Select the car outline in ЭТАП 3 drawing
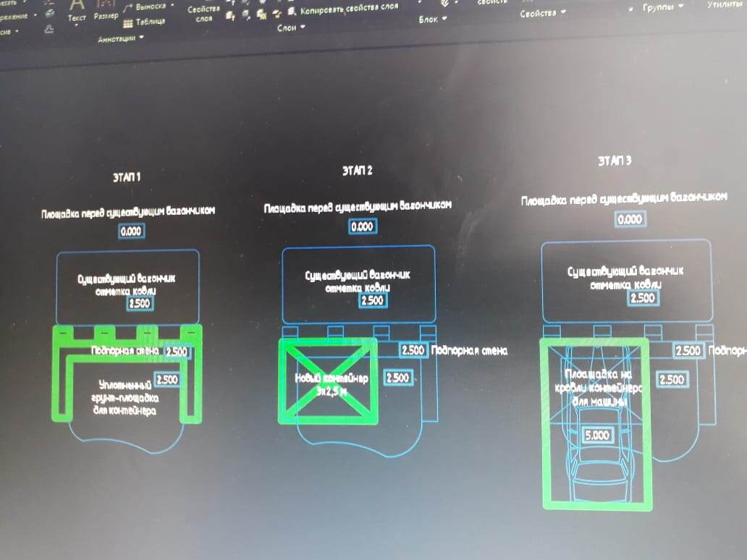Image resolution: width=747 pixels, height=560 pixels. tap(599, 424)
